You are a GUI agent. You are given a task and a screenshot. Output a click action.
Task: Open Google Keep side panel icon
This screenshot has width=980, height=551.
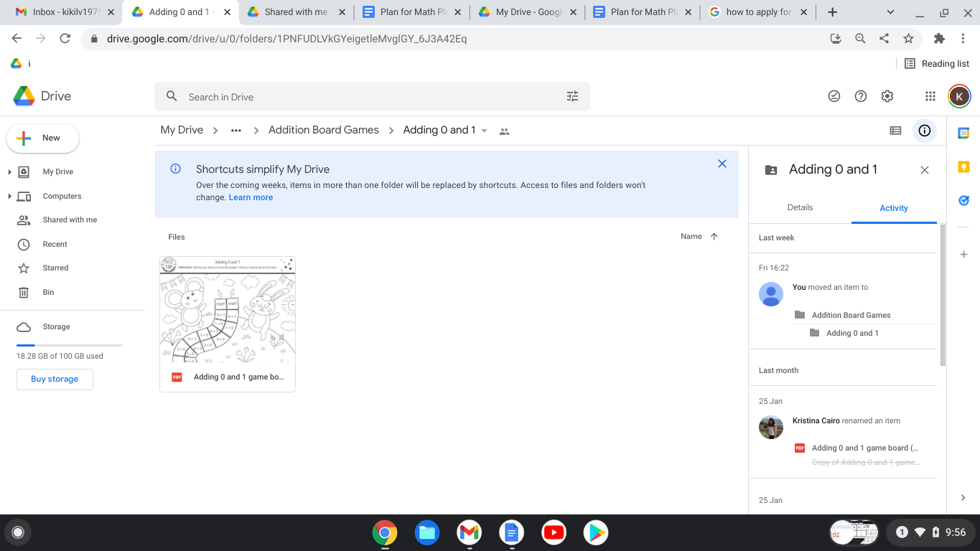coord(963,167)
